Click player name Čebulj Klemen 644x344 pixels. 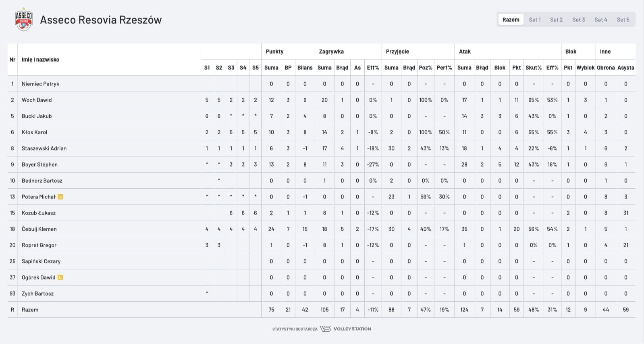click(39, 229)
